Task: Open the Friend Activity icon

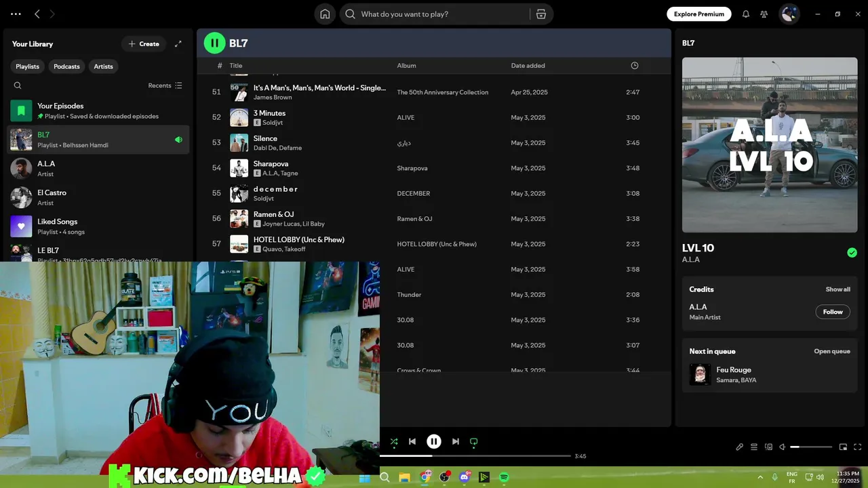Action: [764, 14]
